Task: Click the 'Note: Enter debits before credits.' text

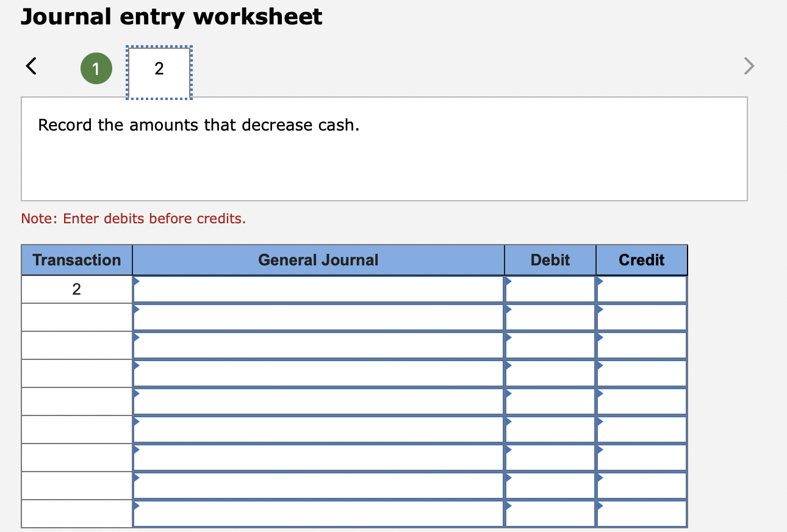Action: click(x=134, y=218)
